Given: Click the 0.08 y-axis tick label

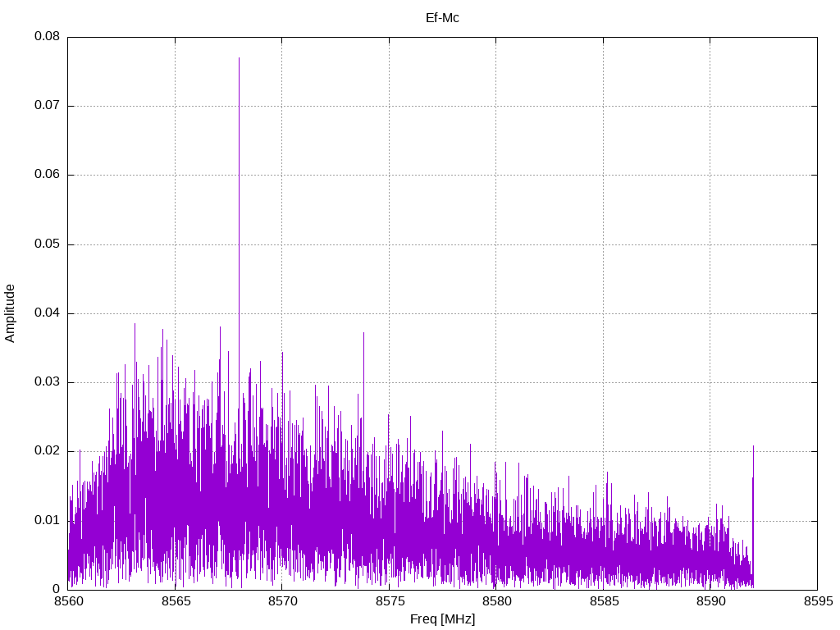Looking at the screenshot, I should pyautogui.click(x=47, y=37).
